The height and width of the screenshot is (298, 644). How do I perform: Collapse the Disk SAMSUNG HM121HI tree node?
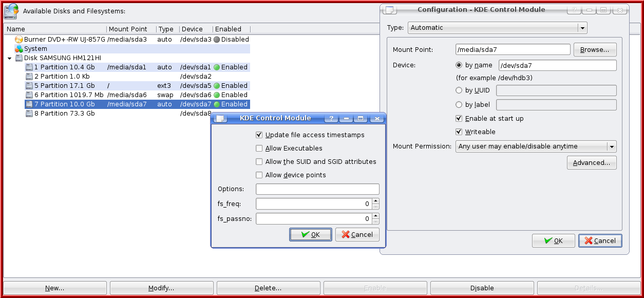[x=10, y=59]
